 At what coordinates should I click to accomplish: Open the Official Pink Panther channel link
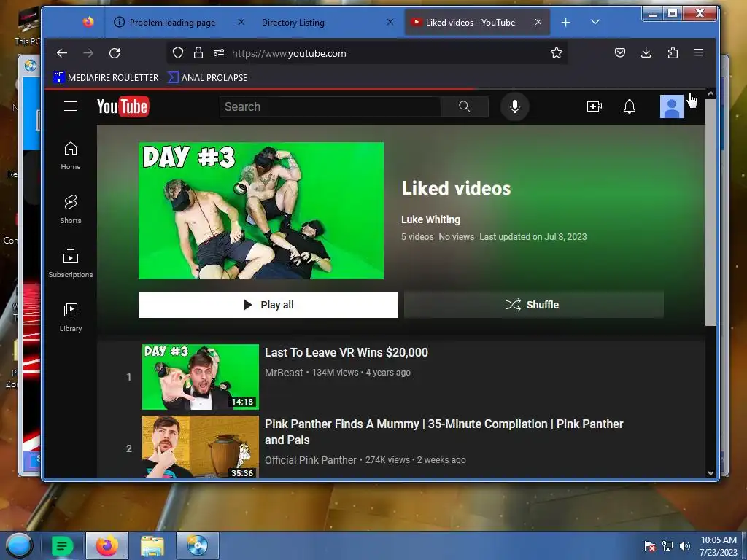pos(311,460)
